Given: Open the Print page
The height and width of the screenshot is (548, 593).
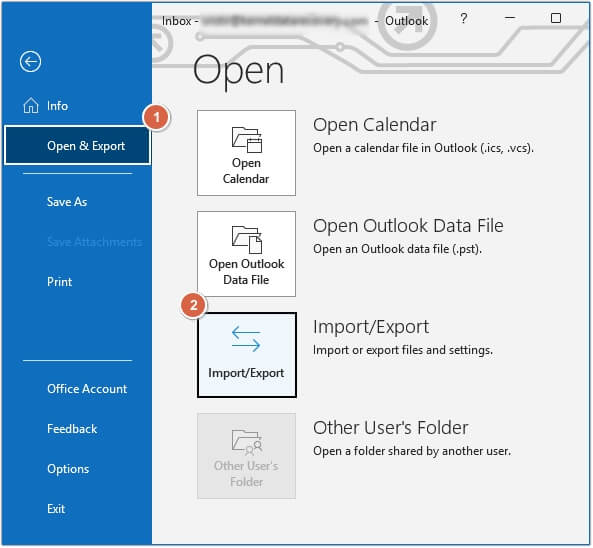Looking at the screenshot, I should coord(59,282).
